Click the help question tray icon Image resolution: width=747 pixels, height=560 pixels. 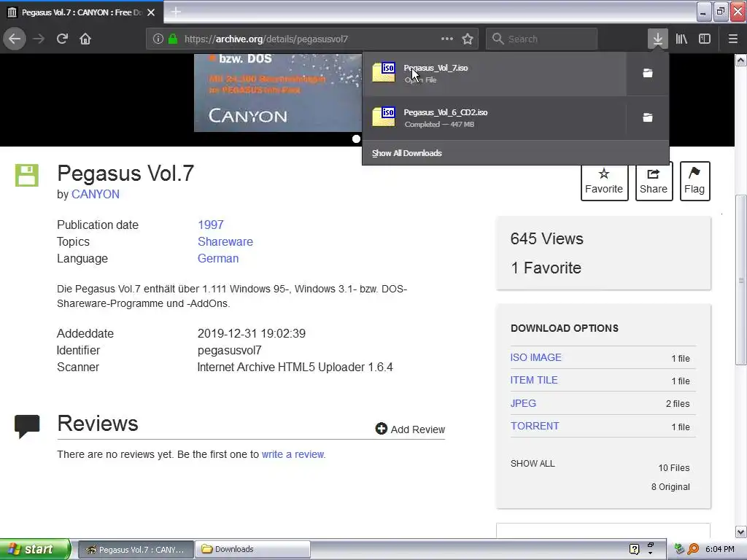pyautogui.click(x=634, y=549)
